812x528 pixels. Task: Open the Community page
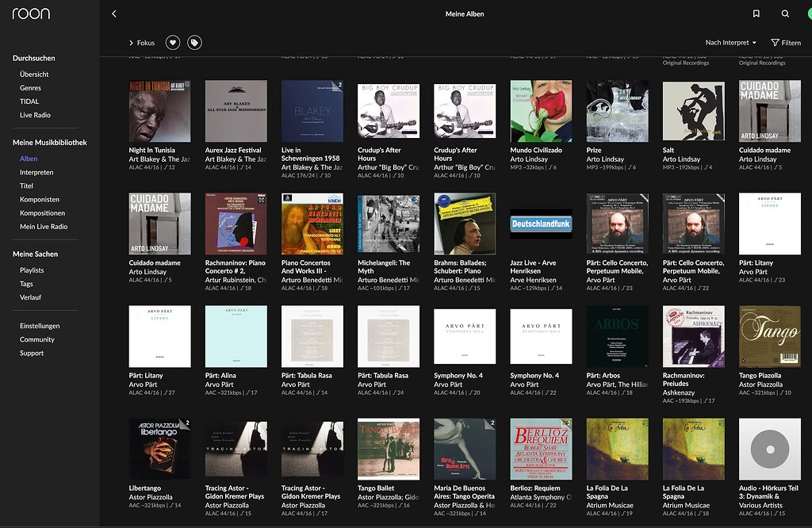pos(37,339)
